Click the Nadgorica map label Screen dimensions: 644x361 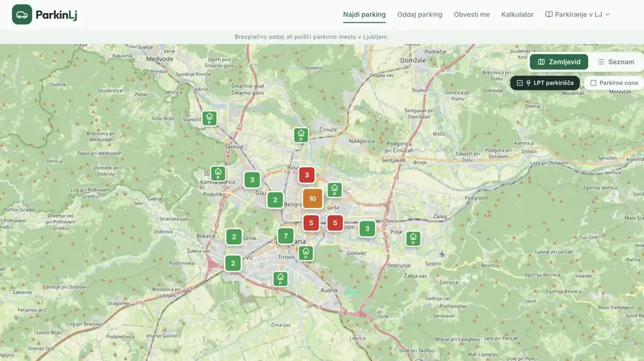pyautogui.click(x=361, y=141)
